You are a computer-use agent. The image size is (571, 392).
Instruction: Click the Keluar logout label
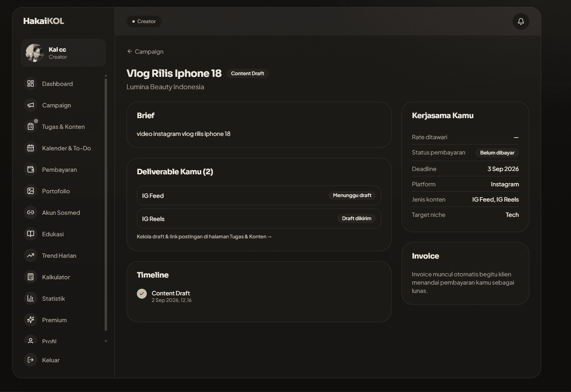pyautogui.click(x=51, y=360)
